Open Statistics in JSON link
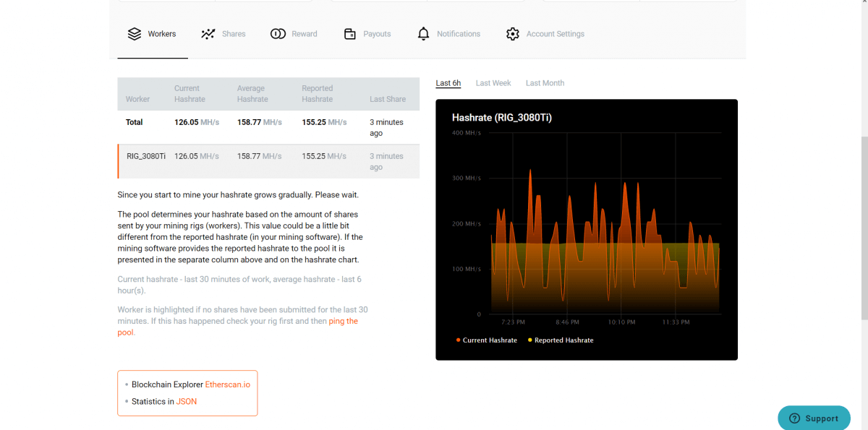 pos(186,401)
